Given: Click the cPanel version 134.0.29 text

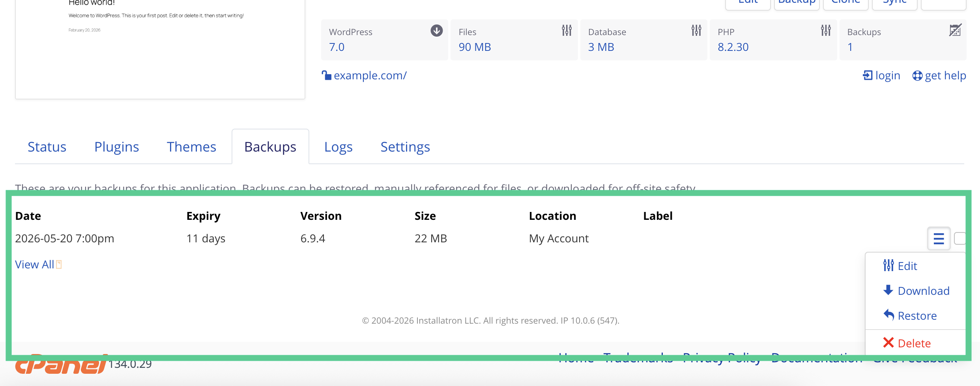Looking at the screenshot, I should tap(130, 364).
